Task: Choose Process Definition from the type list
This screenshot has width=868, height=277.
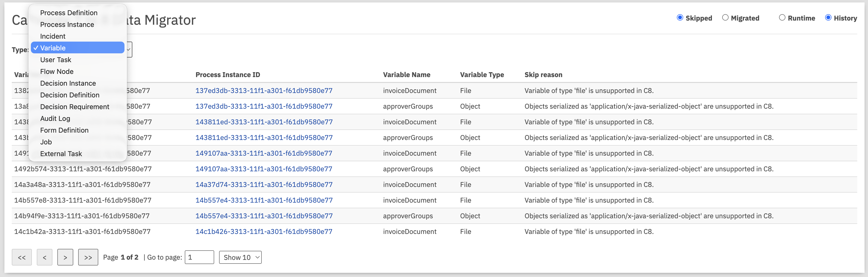Action: [x=69, y=13]
